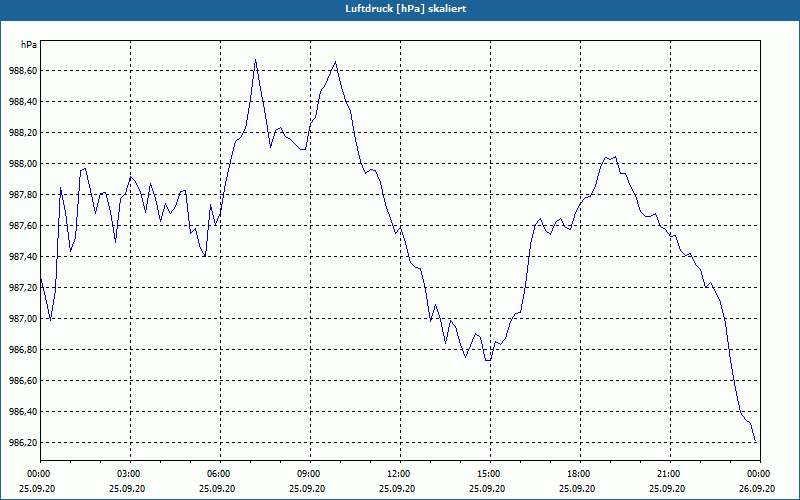The image size is (800, 500).
Task: Select the 988,60 y-axis label
Action: pyautogui.click(x=23, y=71)
